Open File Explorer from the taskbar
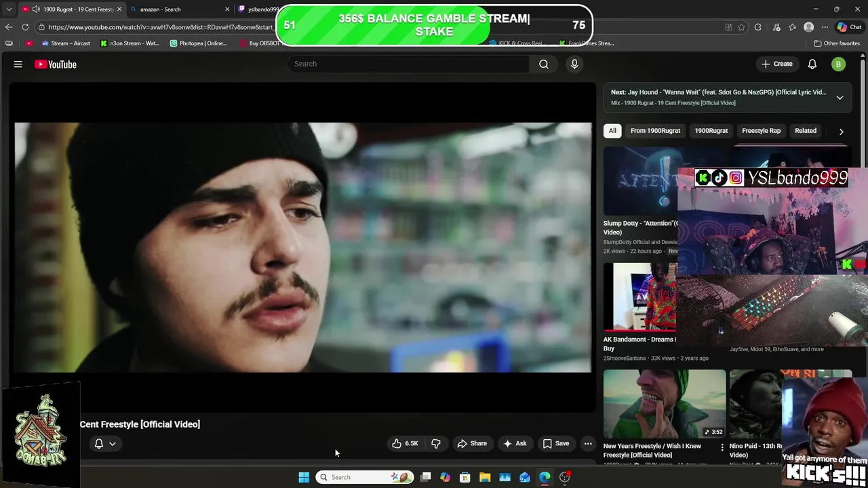Image resolution: width=868 pixels, height=488 pixels. 485,477
